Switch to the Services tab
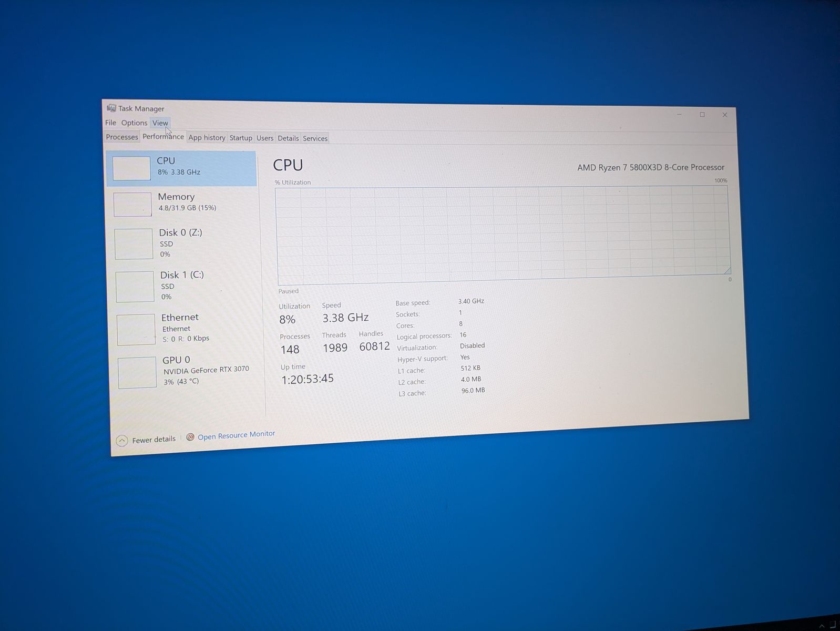 coord(315,139)
